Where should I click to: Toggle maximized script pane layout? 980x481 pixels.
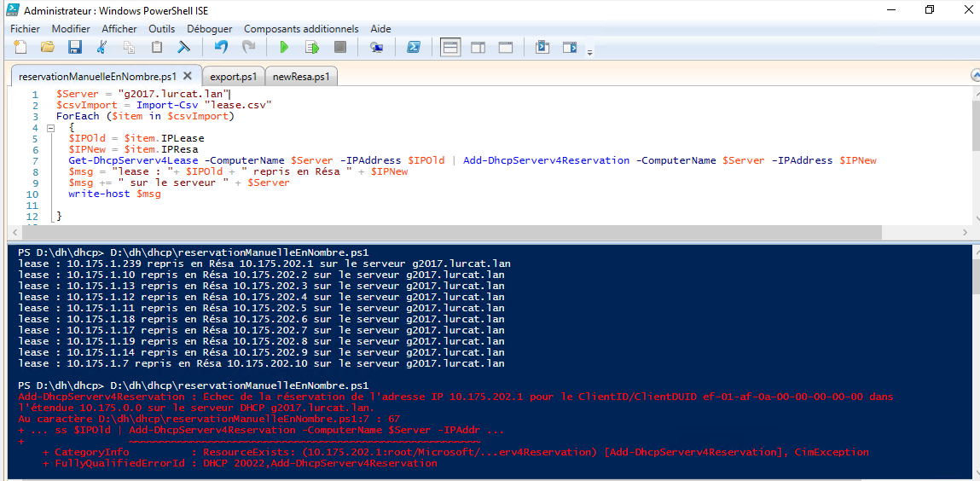point(505,48)
